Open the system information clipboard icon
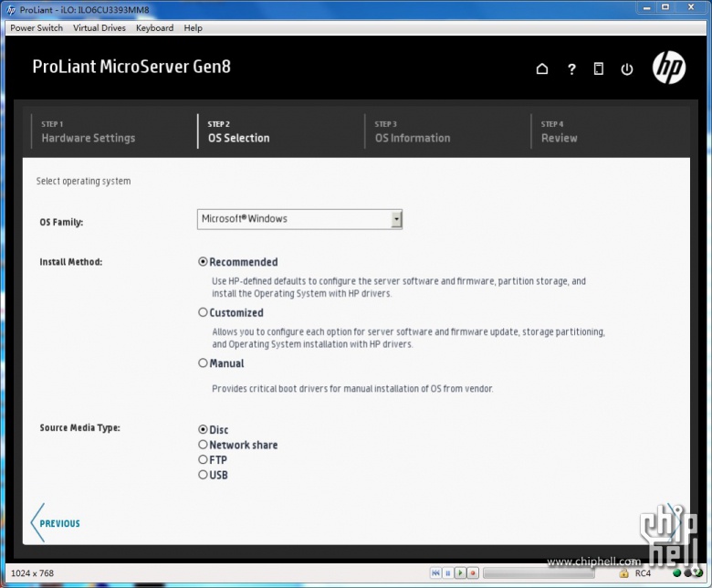The image size is (712, 588). point(599,69)
